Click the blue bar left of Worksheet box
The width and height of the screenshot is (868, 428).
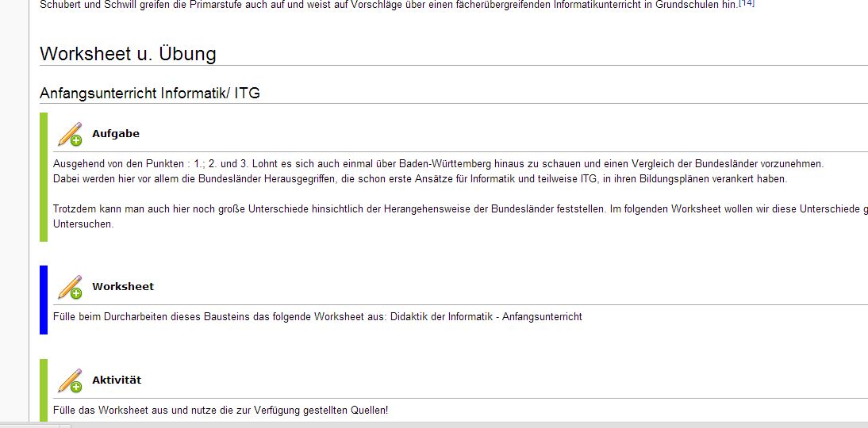pos(44,300)
